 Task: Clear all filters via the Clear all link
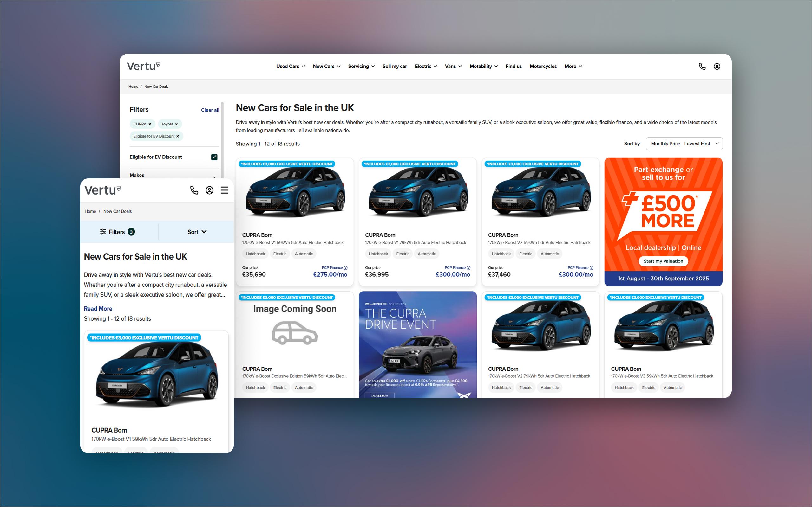209,110
